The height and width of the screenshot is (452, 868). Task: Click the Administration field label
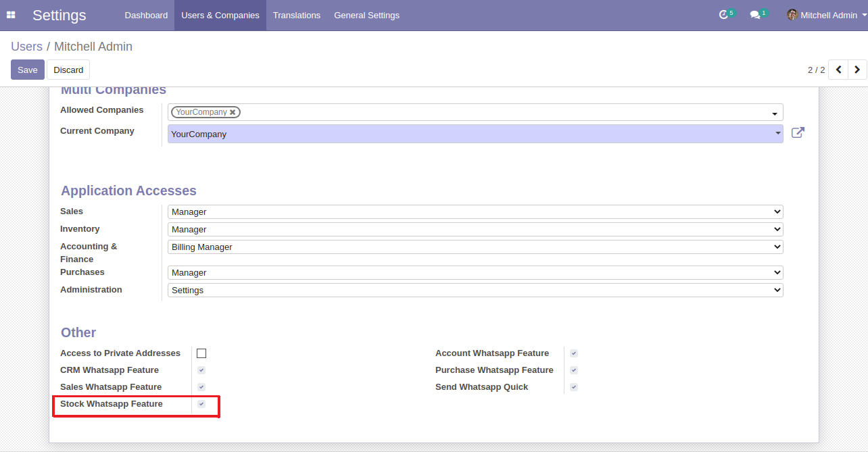91,290
